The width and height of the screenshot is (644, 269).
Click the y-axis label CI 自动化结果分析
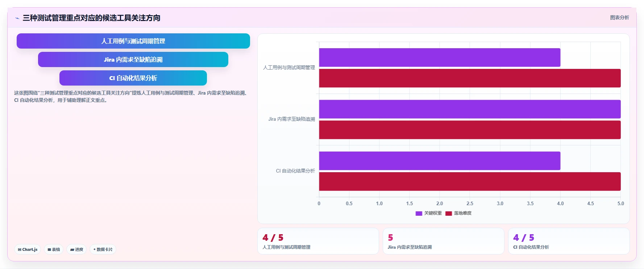pos(295,171)
